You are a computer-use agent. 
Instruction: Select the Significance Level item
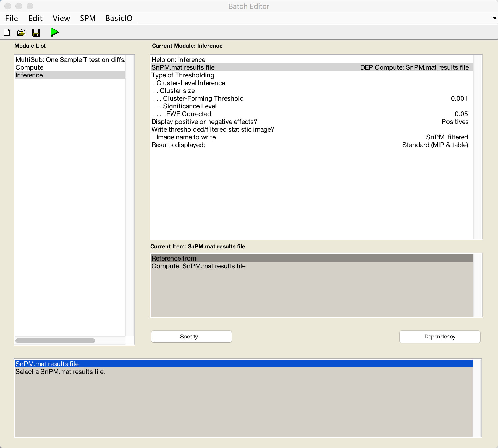pos(312,106)
